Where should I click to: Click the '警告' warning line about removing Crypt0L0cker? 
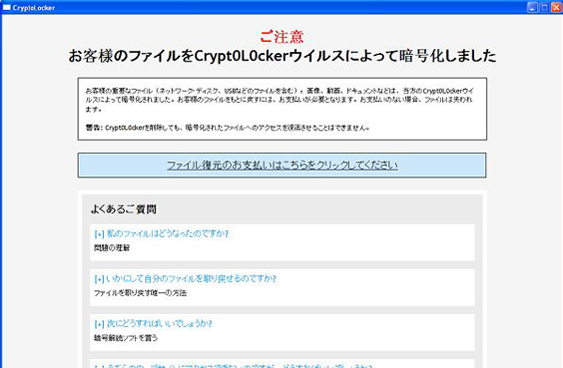click(228, 127)
